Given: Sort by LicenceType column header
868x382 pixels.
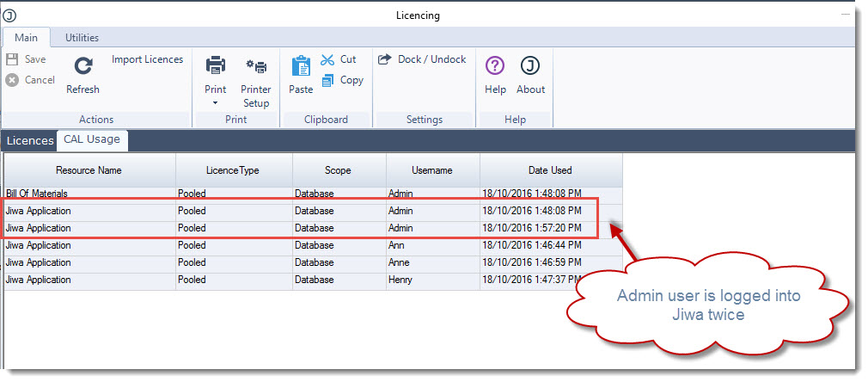Looking at the screenshot, I should coord(234,170).
